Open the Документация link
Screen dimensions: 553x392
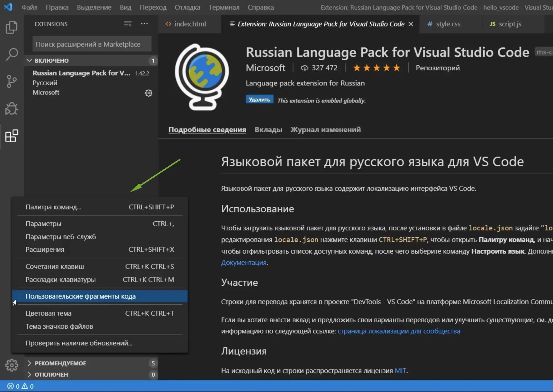(243, 263)
